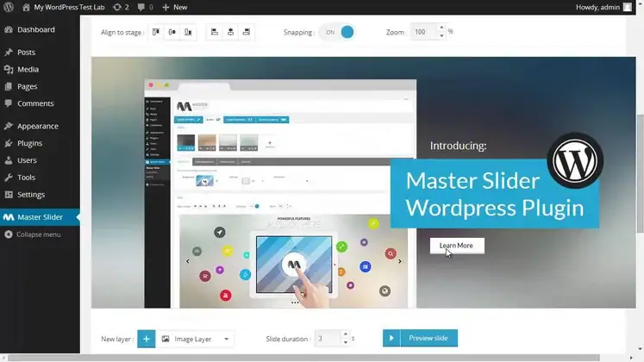Click the Zoom percentage field
Viewport: 644px width, 362px height.
point(423,32)
